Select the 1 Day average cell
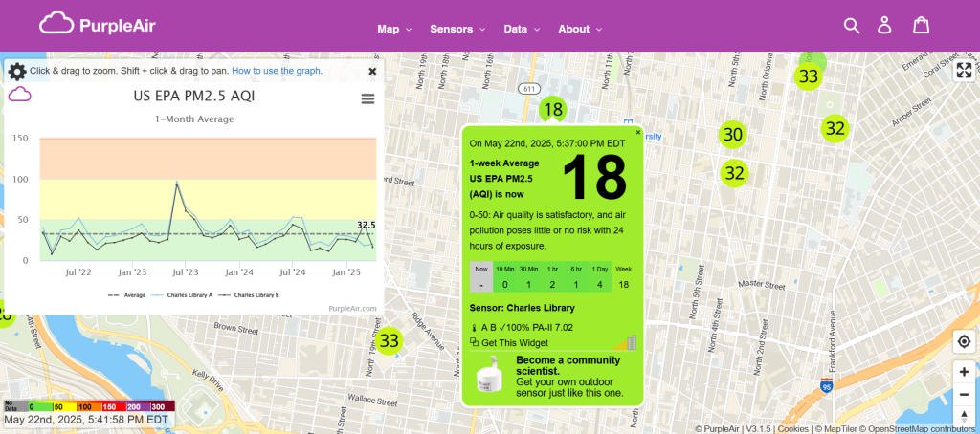980x434 pixels. click(600, 276)
